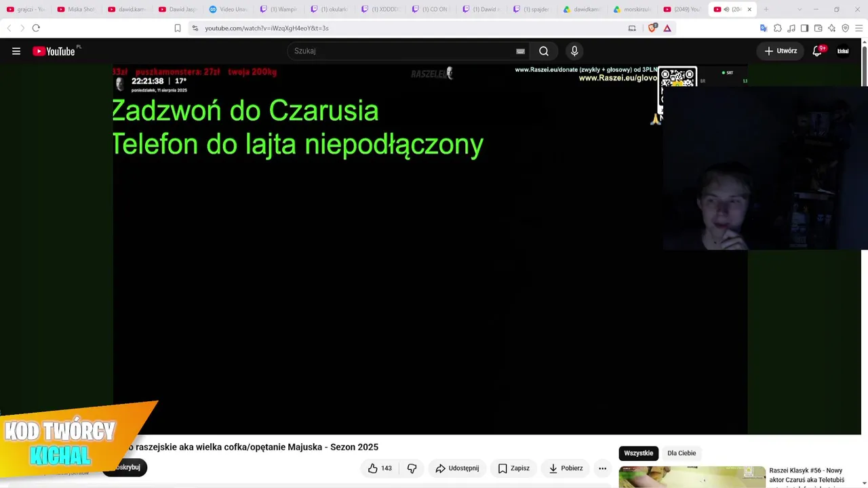Share the video with Udostępnij
Image resolution: width=868 pixels, height=488 pixels.
click(457, 468)
